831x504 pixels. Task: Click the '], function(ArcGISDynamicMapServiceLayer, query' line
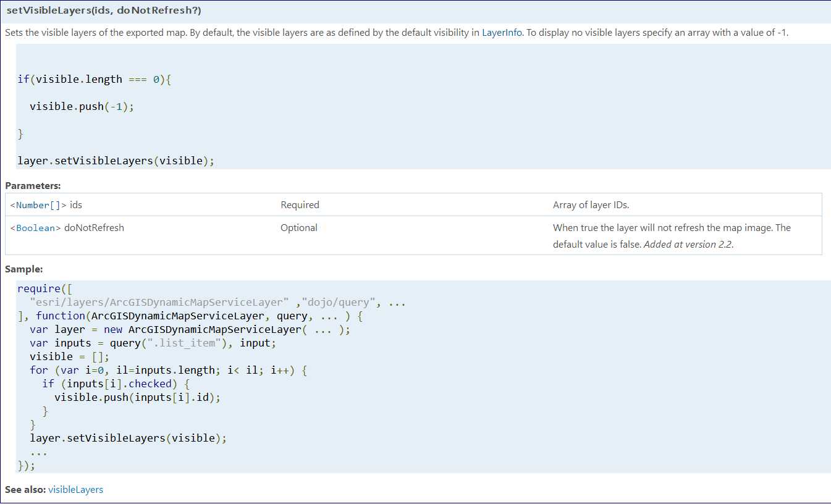coord(190,316)
